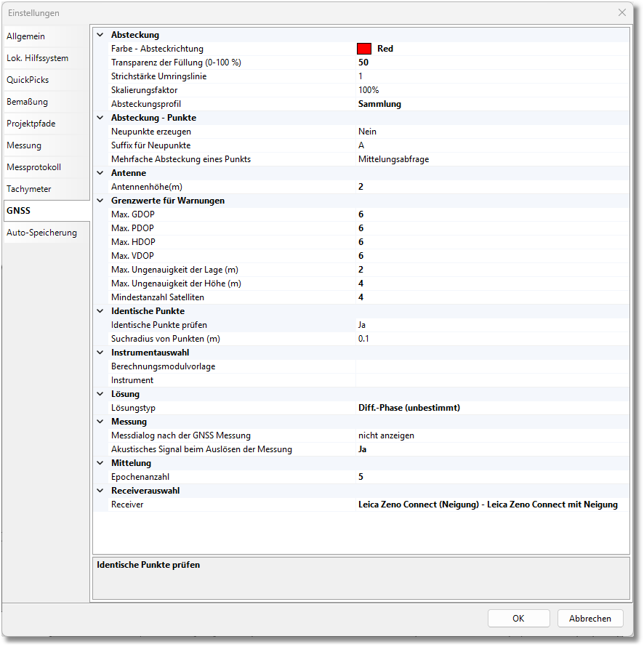
Task: Toggle the Identische Punkte prüfen value
Action: click(491, 325)
